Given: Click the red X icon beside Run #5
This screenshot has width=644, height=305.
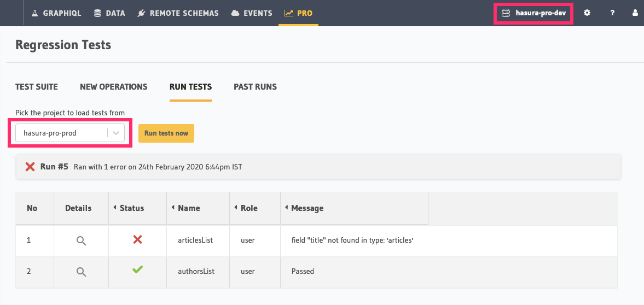Looking at the screenshot, I should tap(30, 167).
